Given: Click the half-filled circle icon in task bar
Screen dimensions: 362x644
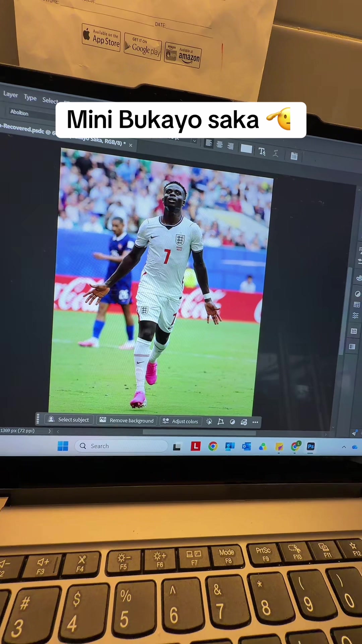Looking at the screenshot, I should (x=232, y=422).
